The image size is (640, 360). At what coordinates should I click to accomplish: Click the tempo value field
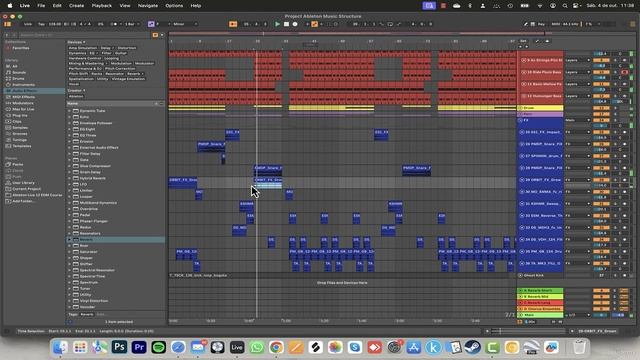pyautogui.click(x=55, y=24)
